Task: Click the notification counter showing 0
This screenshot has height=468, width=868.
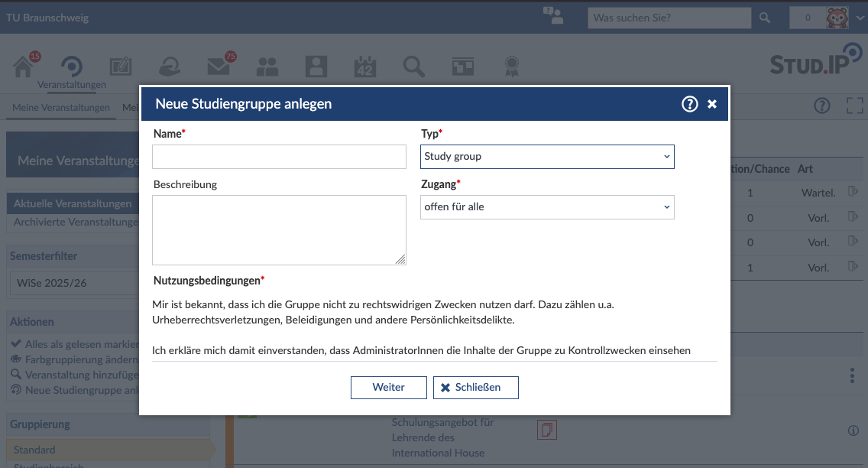Action: click(x=808, y=18)
